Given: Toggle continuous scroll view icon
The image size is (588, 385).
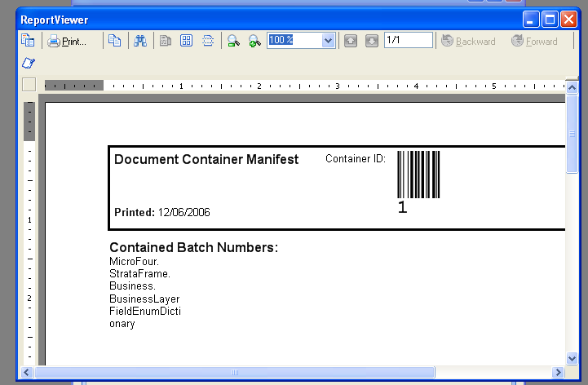Looking at the screenshot, I should point(208,41).
